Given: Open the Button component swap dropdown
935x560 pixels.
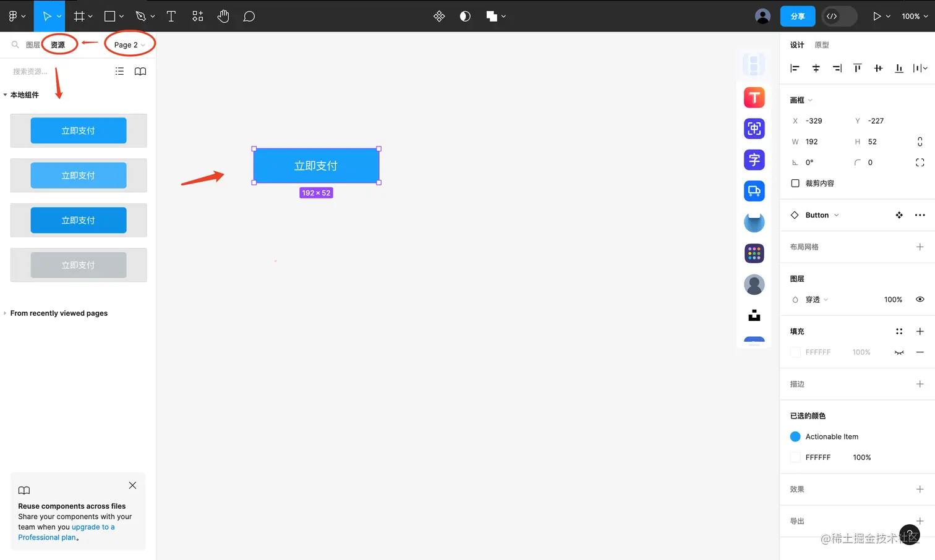Looking at the screenshot, I should pyautogui.click(x=822, y=215).
